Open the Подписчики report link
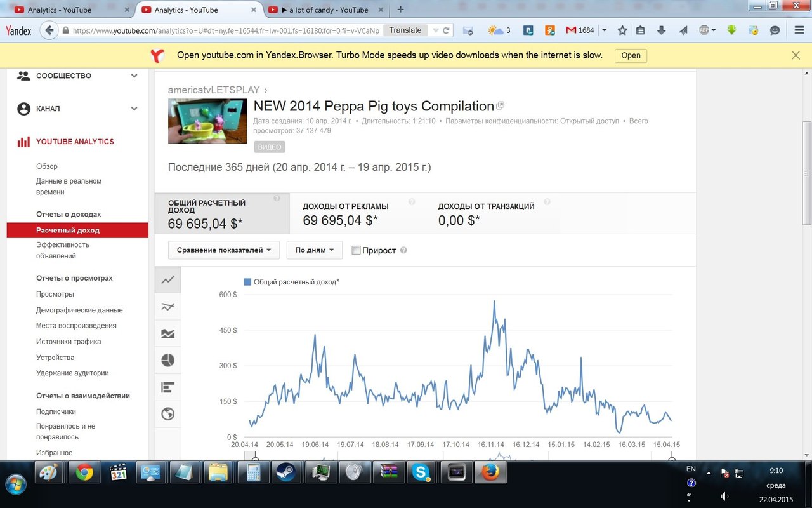The height and width of the screenshot is (508, 812). (56, 411)
